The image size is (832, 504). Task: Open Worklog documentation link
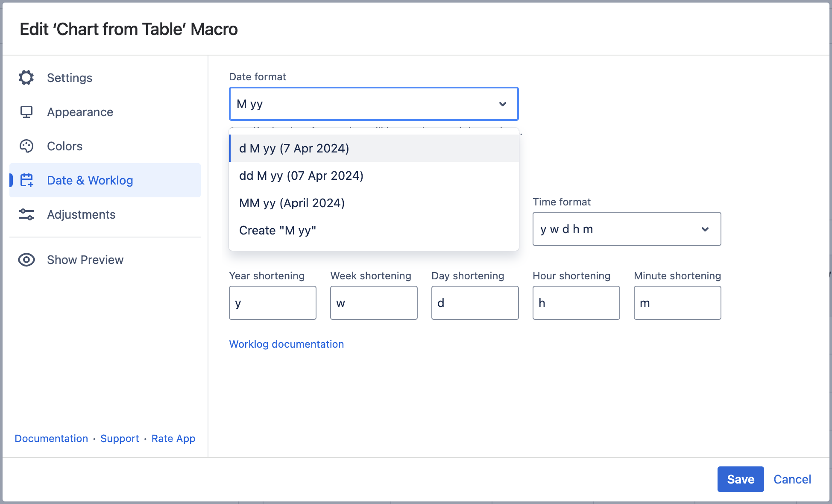[x=286, y=344]
